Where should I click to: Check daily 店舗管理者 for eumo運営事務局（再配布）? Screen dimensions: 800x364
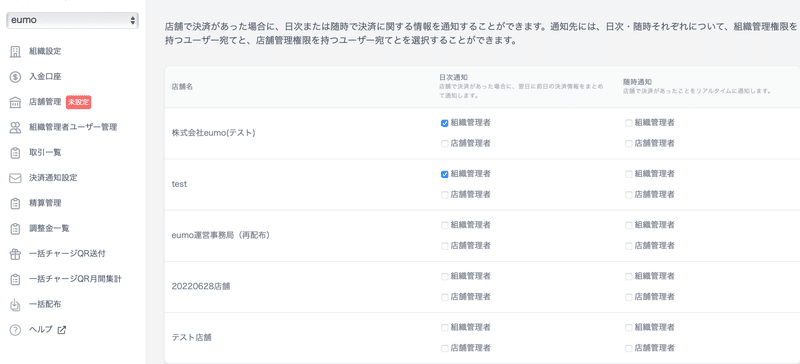tap(444, 246)
